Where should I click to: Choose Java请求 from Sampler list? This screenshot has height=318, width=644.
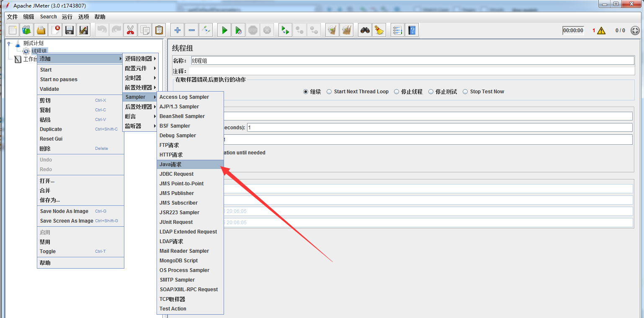point(191,164)
